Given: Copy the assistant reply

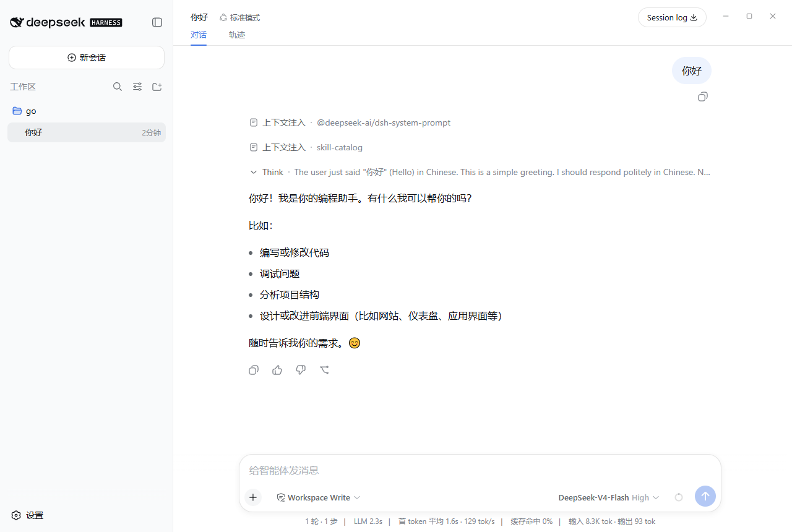Looking at the screenshot, I should (254, 370).
